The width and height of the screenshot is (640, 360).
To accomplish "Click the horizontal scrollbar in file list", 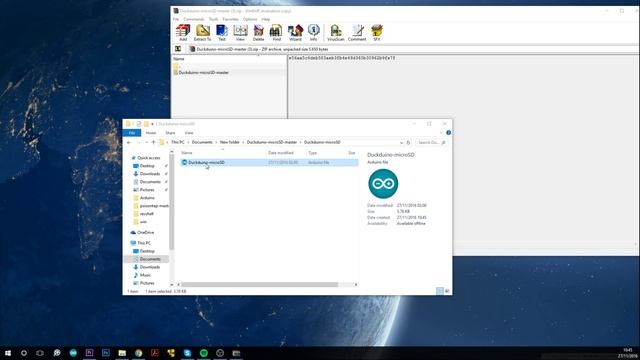I will point(260,284).
